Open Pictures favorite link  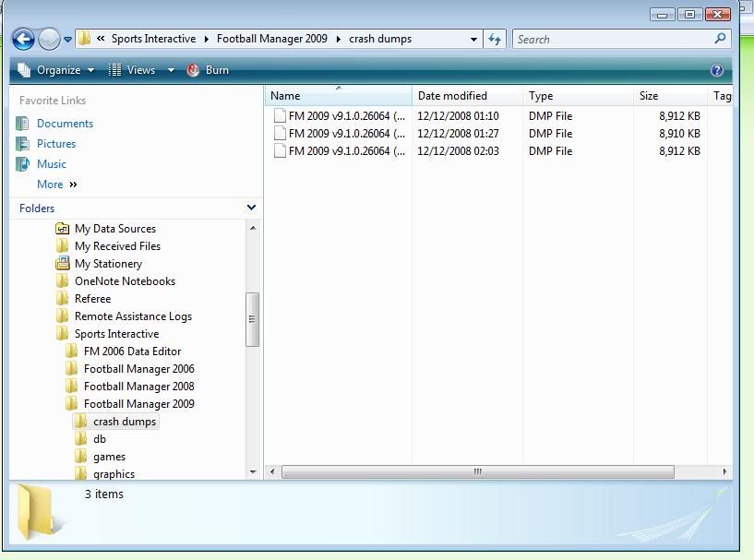click(x=56, y=144)
